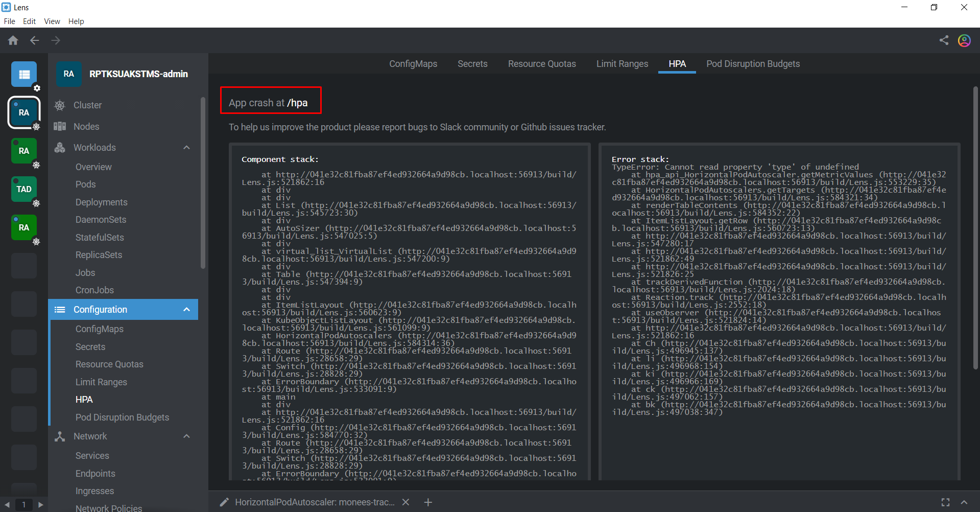Viewport: 980px width, 512px height.
Task: Switch to the Pod Disruption Budgets tab
Action: pos(753,63)
